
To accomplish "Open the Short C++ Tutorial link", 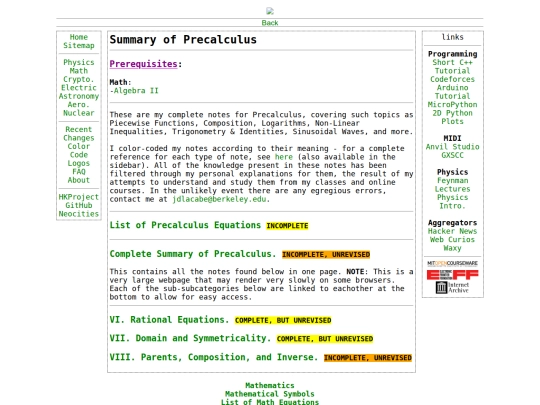I will [x=452, y=66].
